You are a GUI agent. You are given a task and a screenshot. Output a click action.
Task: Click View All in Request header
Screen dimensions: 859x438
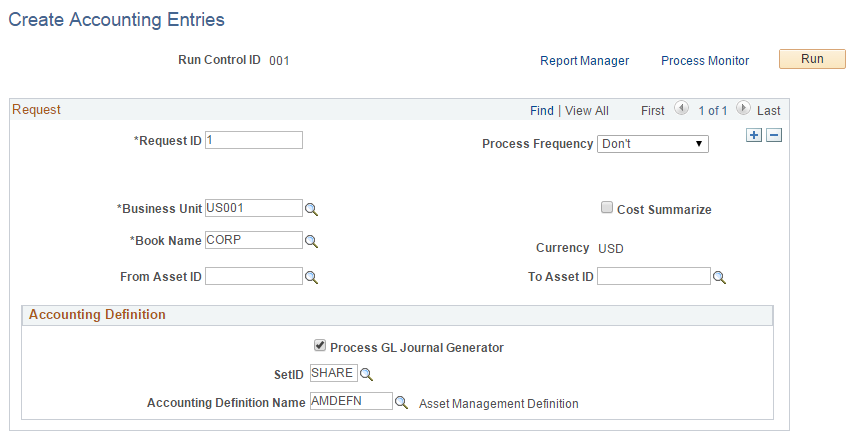[587, 111]
